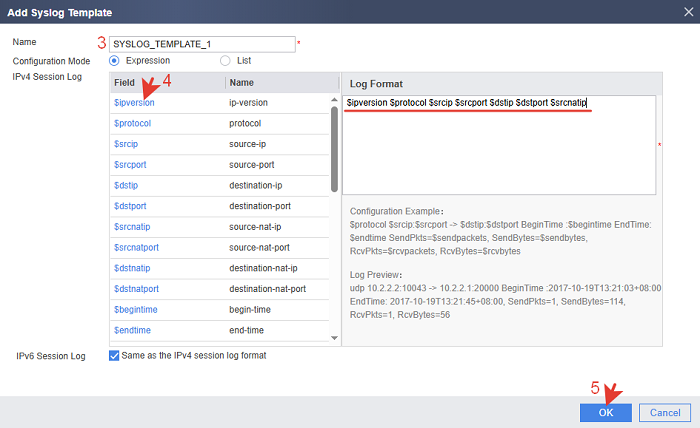
Task: Click inside the Log Format text area
Action: tap(498, 150)
